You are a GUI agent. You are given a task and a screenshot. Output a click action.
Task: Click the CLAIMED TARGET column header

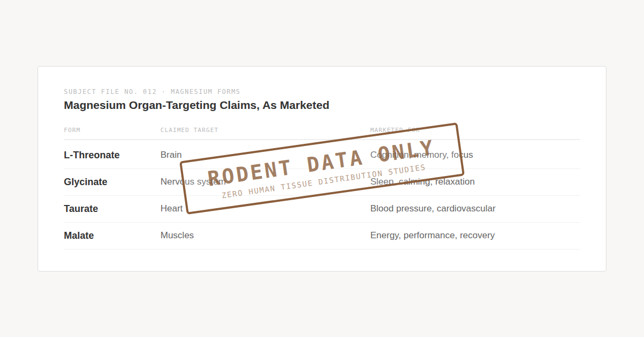(x=189, y=130)
